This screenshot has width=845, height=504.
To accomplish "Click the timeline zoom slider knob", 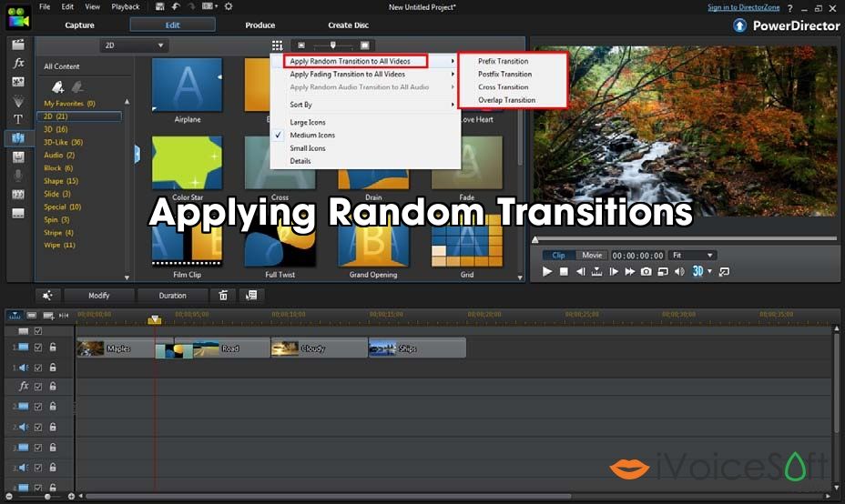I will pos(47,496).
